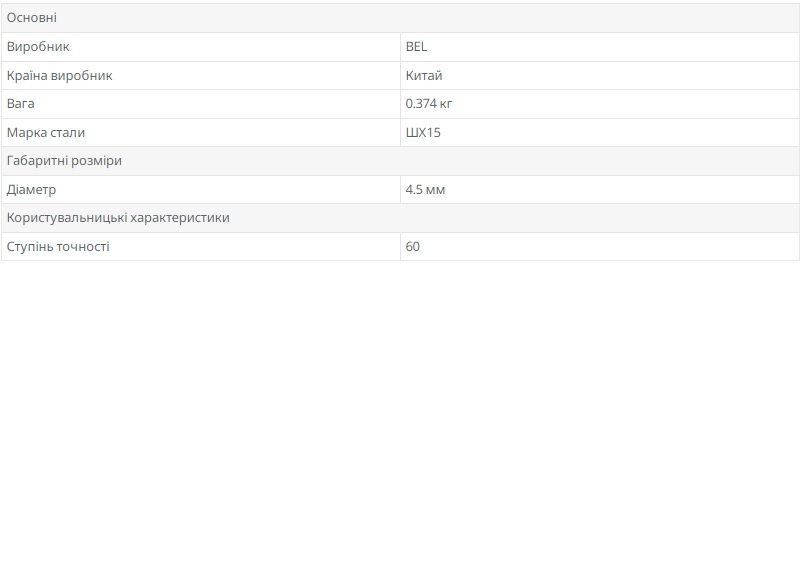Click the word точності in last row

click(x=82, y=246)
